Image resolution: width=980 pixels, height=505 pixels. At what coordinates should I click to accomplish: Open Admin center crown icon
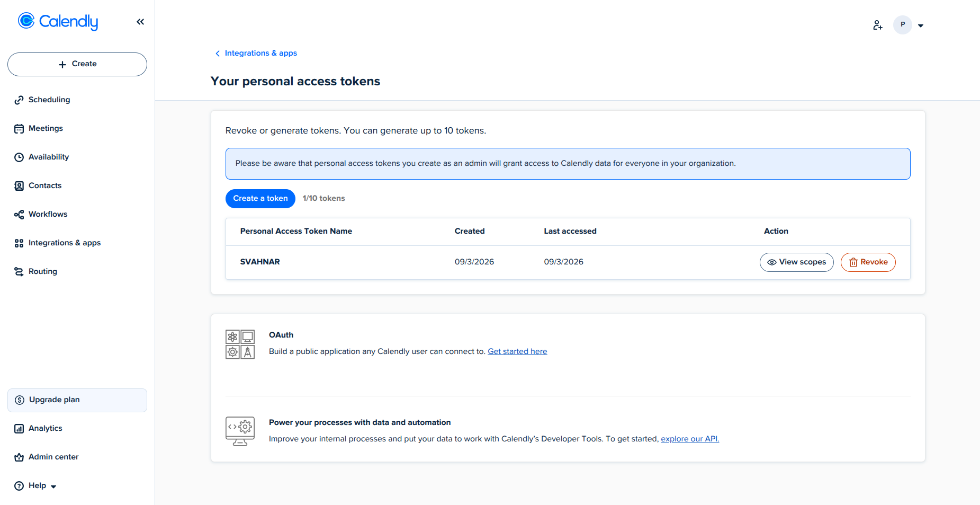click(x=19, y=457)
